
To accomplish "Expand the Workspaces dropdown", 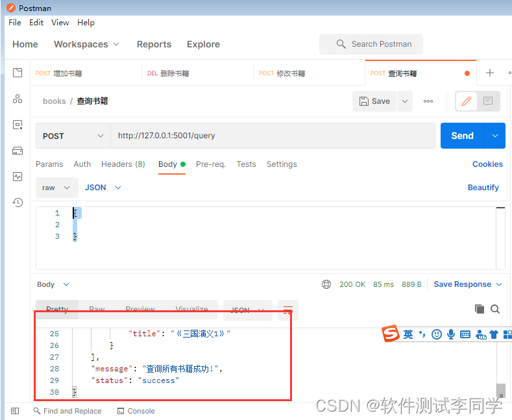I will point(116,44).
